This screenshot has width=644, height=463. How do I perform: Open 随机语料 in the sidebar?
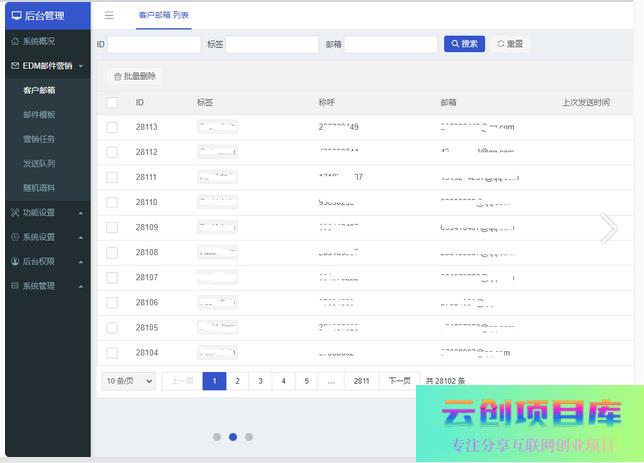48,188
